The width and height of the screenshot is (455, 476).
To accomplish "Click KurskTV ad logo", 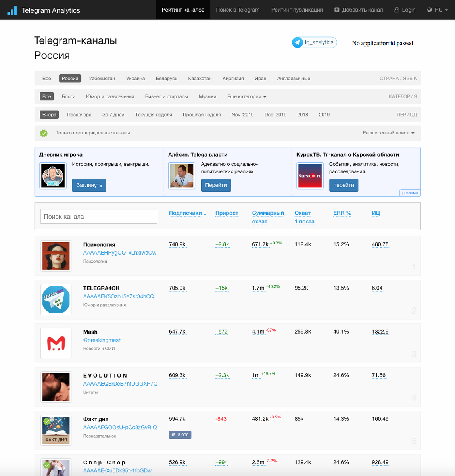I will (310, 176).
